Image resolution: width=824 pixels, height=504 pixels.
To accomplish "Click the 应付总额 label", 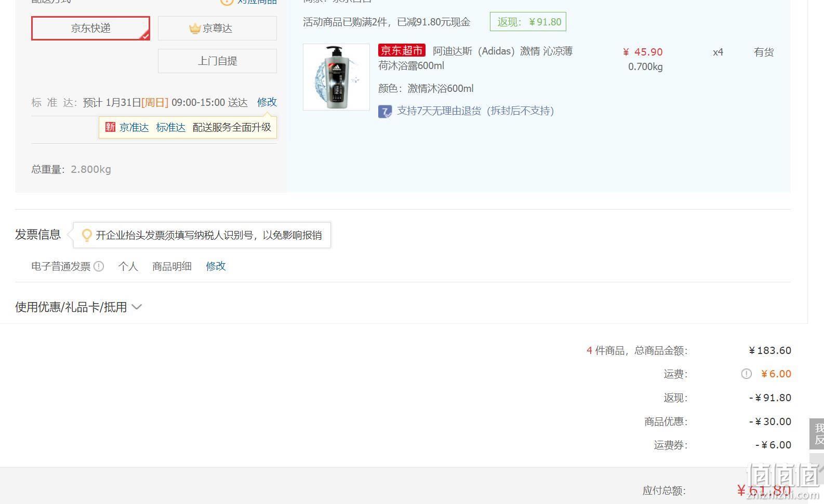I will [x=664, y=491].
